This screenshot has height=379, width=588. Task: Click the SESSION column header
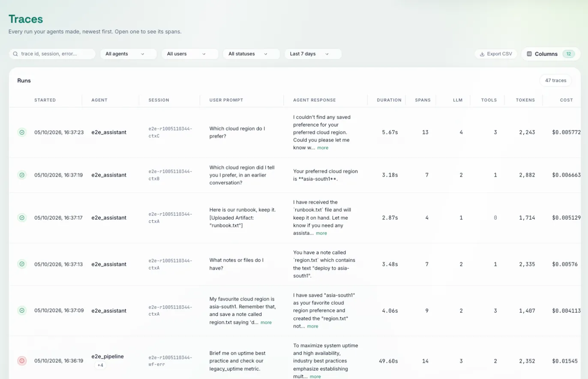[159, 100]
